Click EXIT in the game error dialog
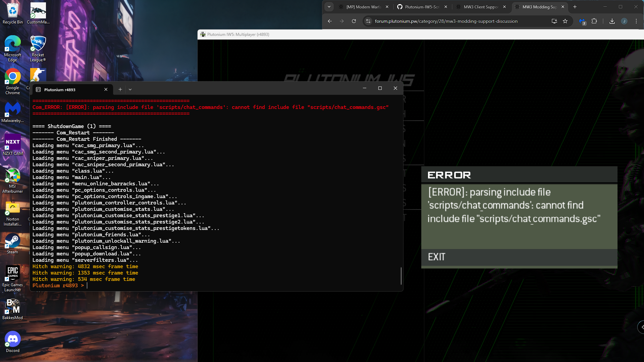The width and height of the screenshot is (644, 362). coord(436,257)
